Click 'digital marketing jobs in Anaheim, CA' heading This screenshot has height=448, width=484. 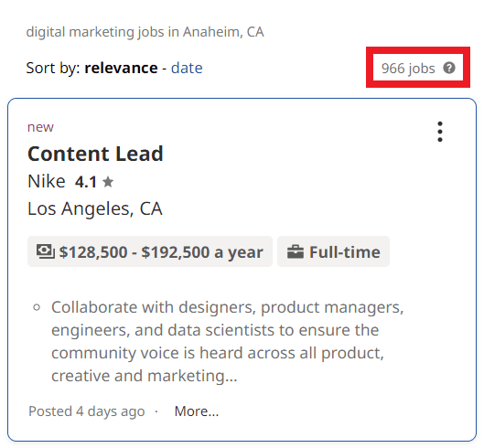click(145, 32)
